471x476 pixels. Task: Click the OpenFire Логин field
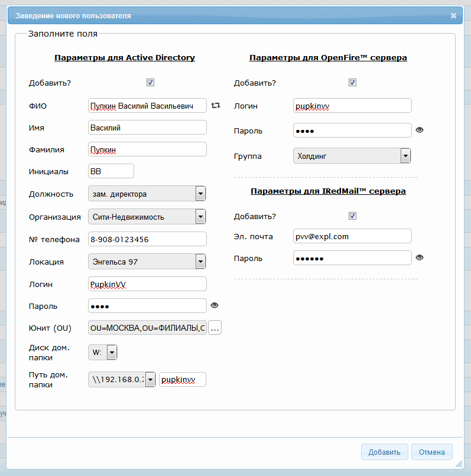coord(352,106)
